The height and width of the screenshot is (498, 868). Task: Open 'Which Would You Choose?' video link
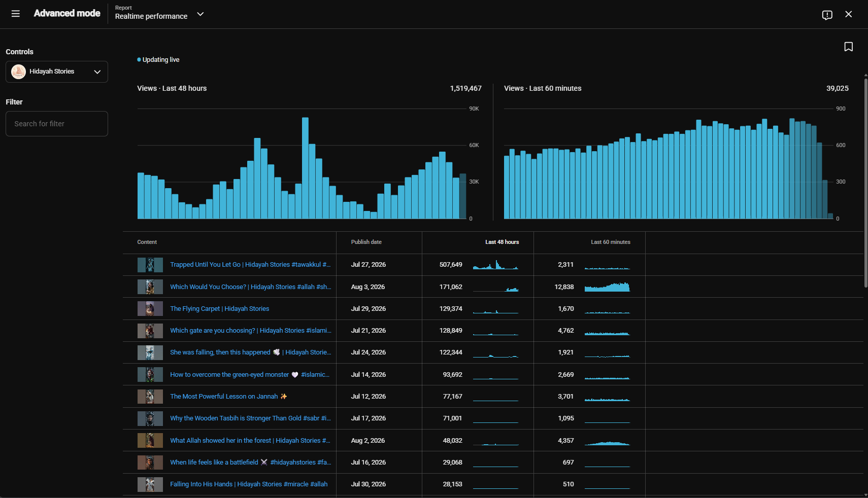(250, 287)
